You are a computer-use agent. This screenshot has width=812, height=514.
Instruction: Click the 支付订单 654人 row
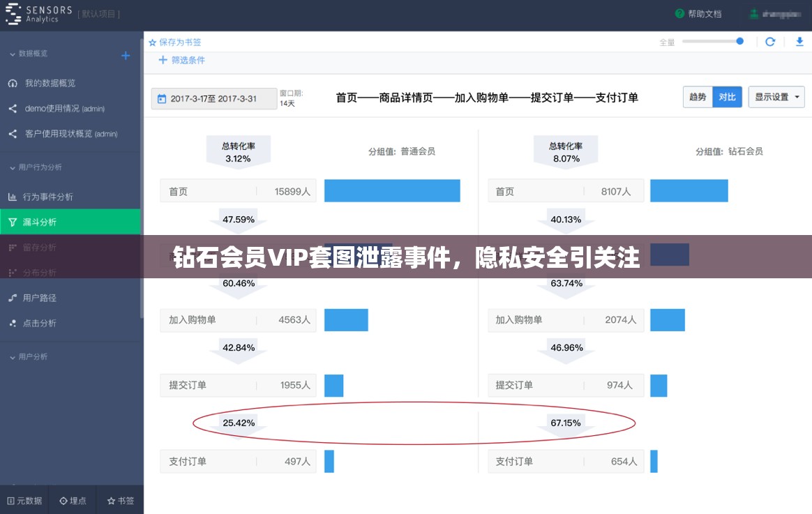coord(566,461)
